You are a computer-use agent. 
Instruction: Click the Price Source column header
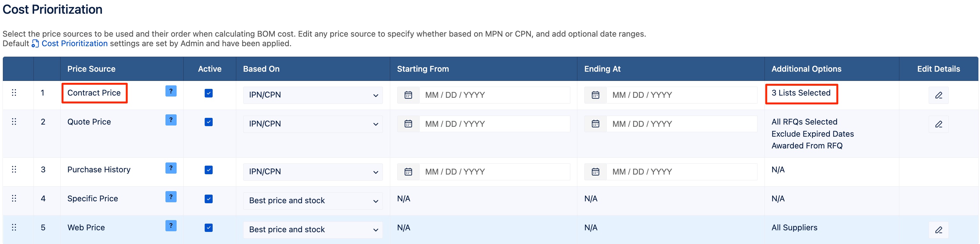(x=91, y=69)
